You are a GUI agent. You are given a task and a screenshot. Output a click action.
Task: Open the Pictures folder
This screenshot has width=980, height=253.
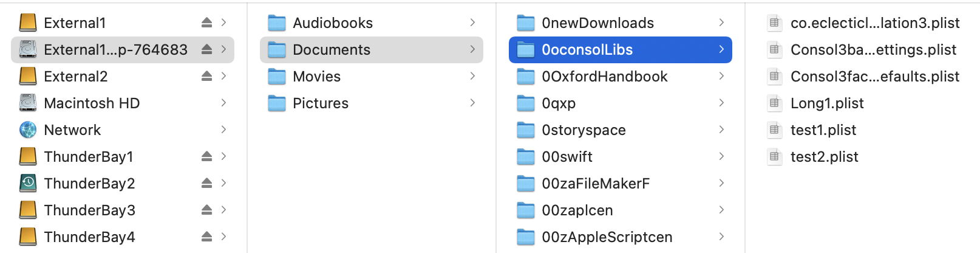coord(372,103)
